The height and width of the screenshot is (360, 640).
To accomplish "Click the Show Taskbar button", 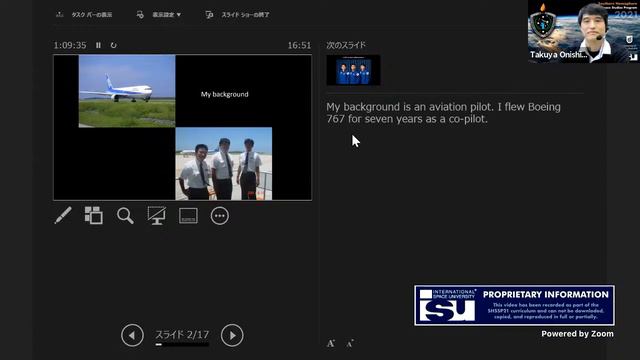I will coord(84,15).
